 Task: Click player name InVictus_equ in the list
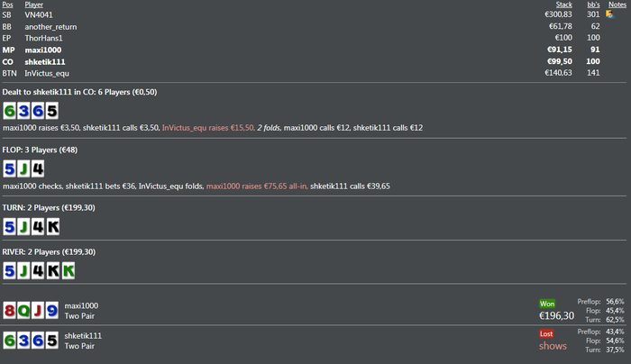50,73
